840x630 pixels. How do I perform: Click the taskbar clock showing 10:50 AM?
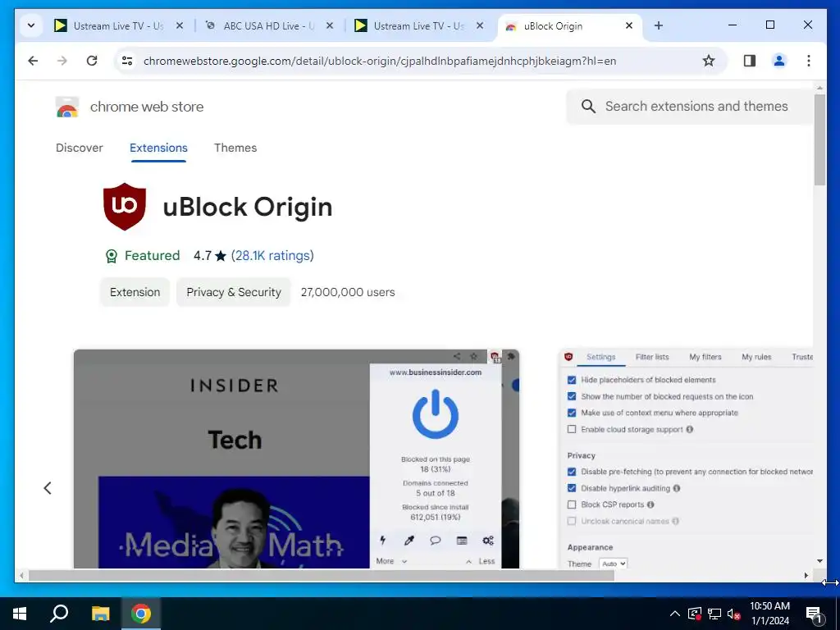pos(769,614)
